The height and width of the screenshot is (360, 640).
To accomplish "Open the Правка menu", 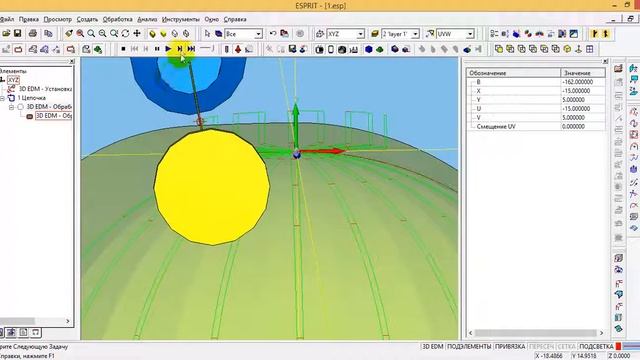I will click(29, 19).
